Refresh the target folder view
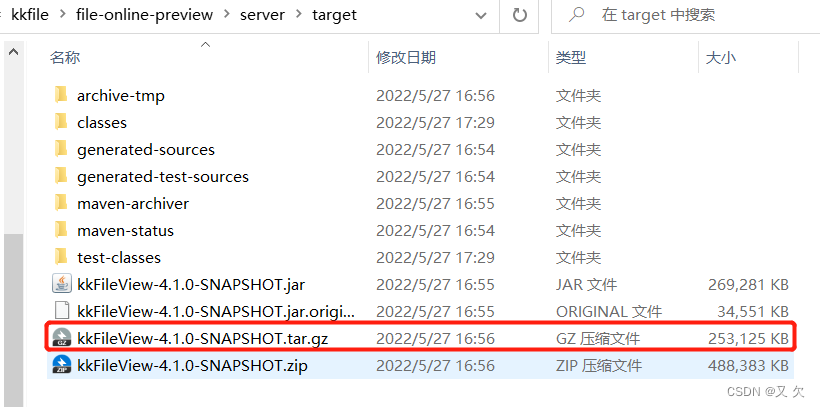The height and width of the screenshot is (407, 820). click(x=519, y=15)
